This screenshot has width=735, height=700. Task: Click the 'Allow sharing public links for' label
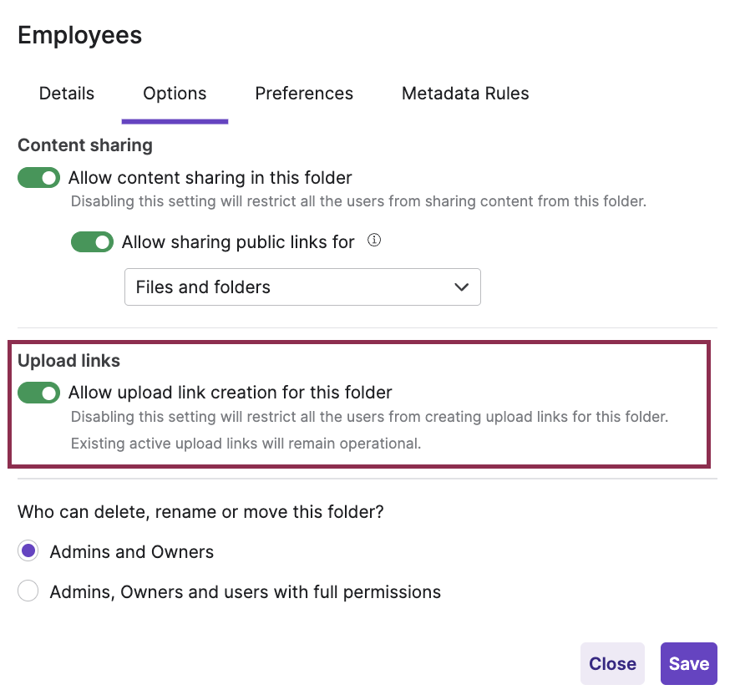(238, 242)
